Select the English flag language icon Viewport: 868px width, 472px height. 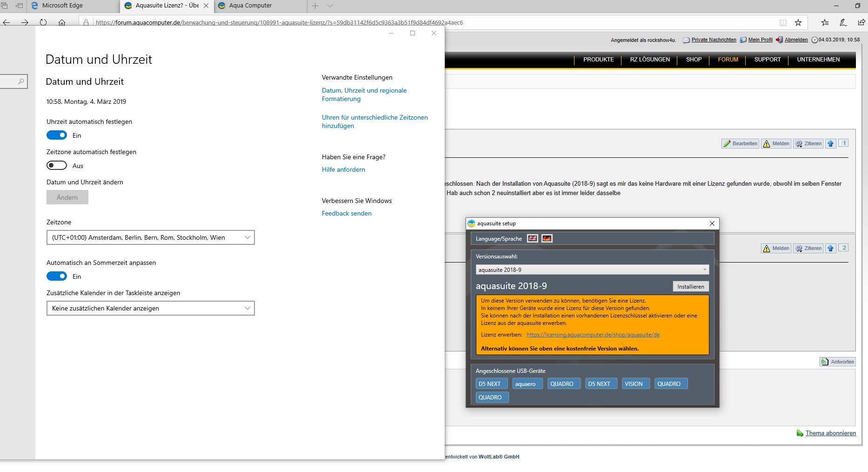532,238
